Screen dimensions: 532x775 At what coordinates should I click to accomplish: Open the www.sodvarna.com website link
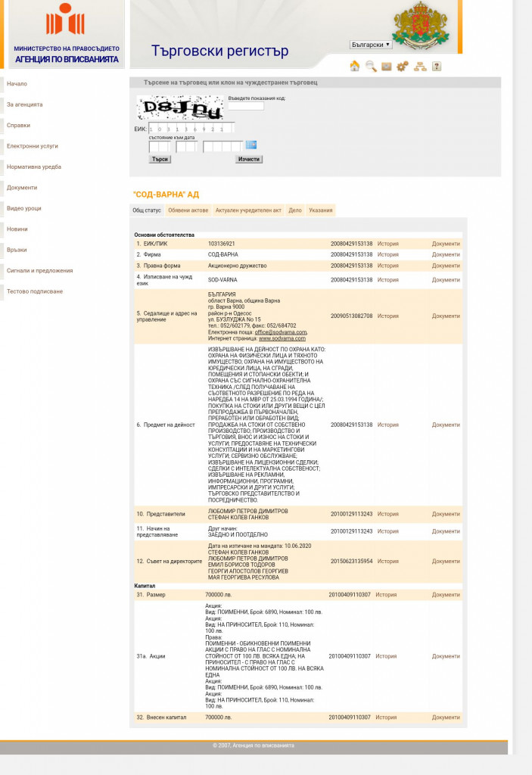coord(282,338)
